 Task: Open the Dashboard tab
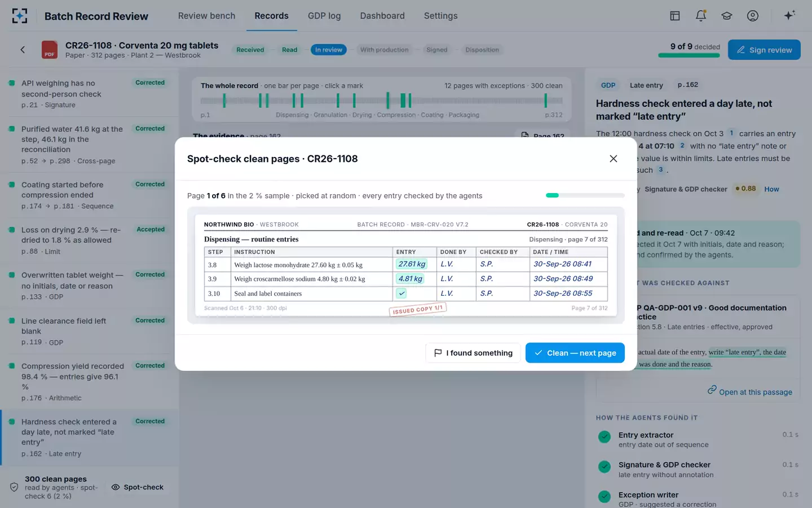click(x=382, y=16)
